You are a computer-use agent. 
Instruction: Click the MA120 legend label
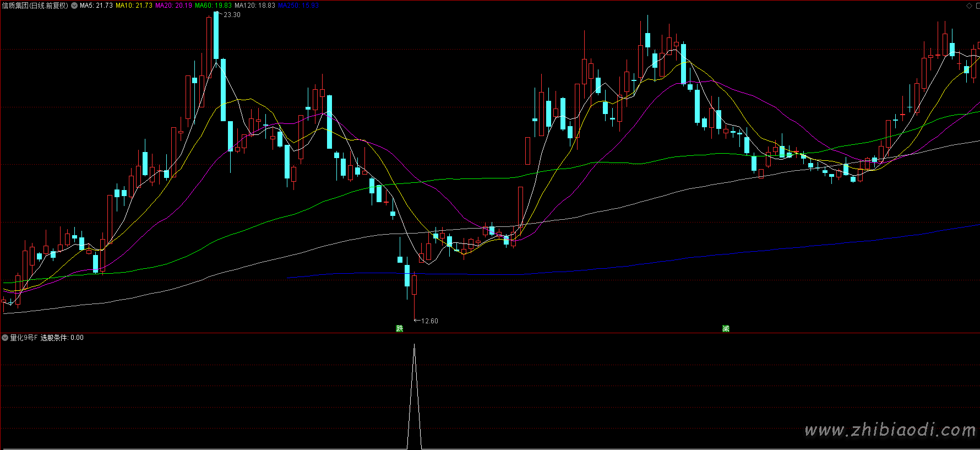pyautogui.click(x=254, y=6)
